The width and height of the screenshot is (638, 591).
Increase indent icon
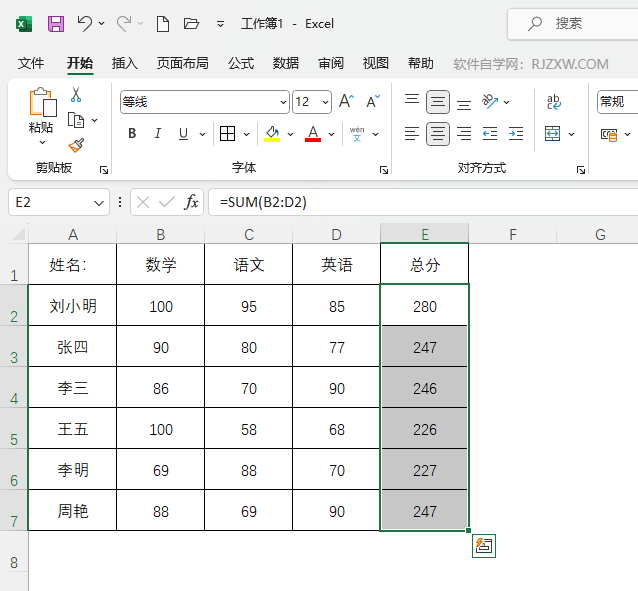pos(516,134)
